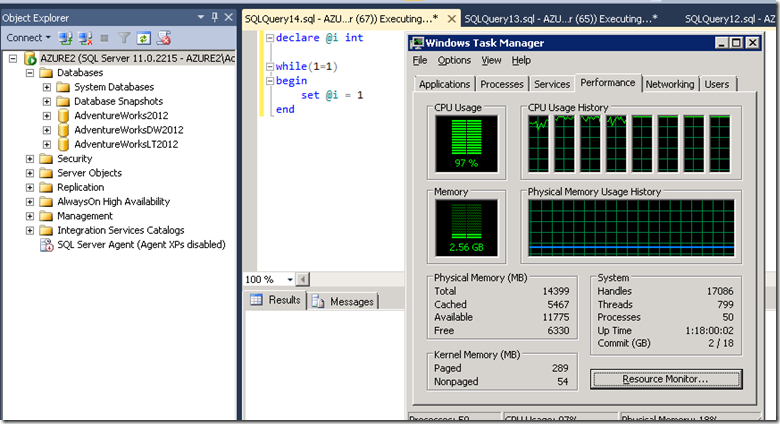The height and width of the screenshot is (424, 780).
Task: Open Task Manager Help menu
Action: (x=521, y=60)
